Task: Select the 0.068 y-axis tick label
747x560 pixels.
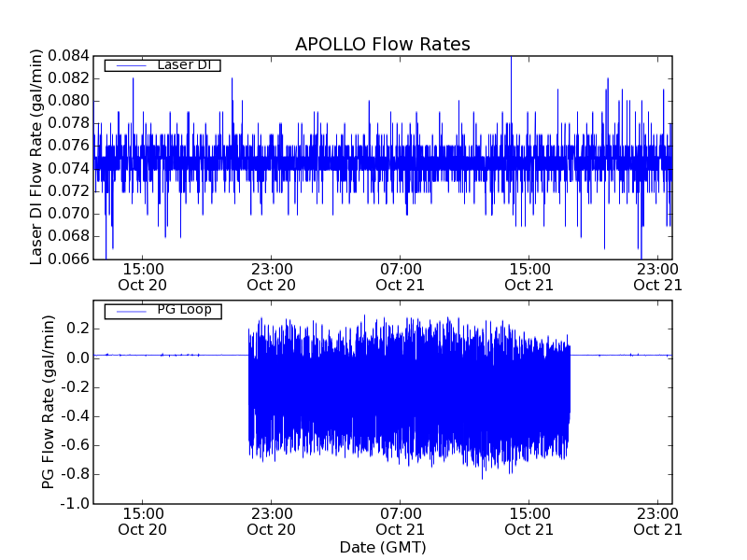Action: [x=68, y=236]
